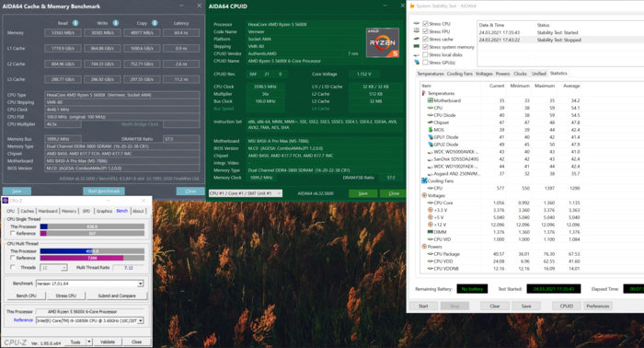Open the SPD tab in CPU-Z

86,211
